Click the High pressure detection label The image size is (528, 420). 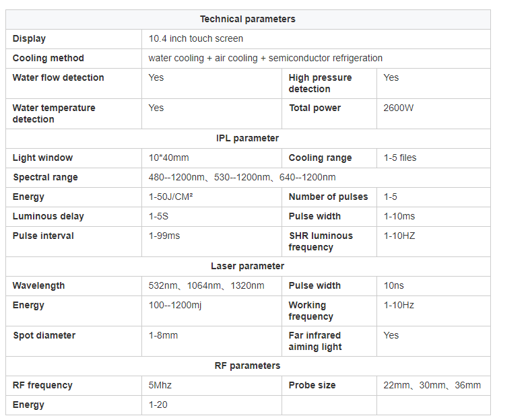pos(321,83)
